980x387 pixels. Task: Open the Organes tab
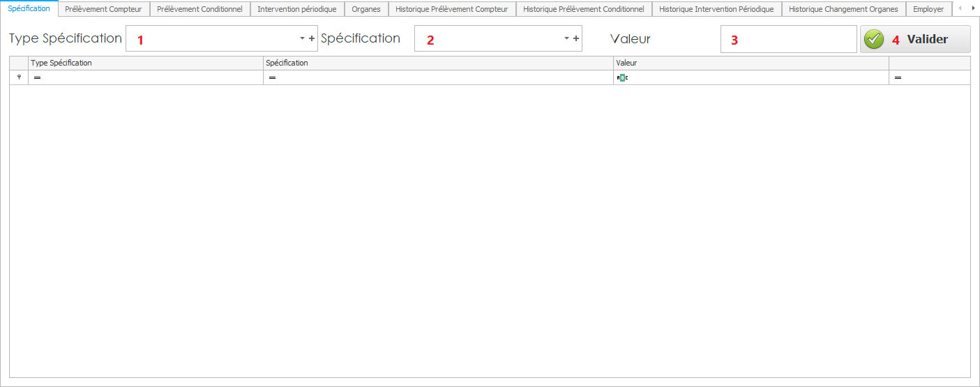(366, 9)
